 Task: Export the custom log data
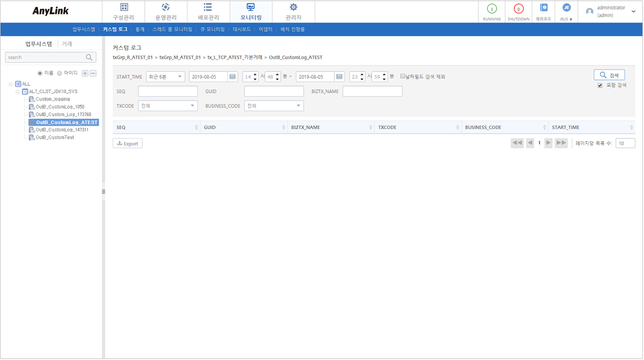[x=127, y=143]
